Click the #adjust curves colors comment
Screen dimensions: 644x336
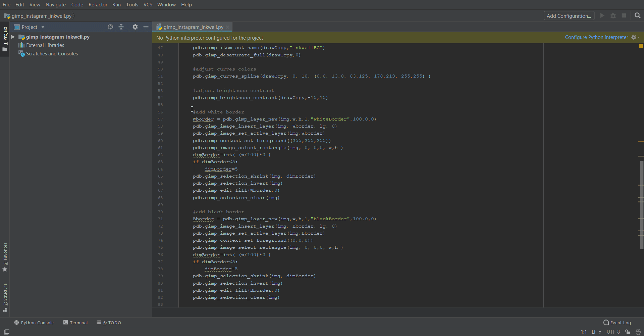tap(224, 69)
